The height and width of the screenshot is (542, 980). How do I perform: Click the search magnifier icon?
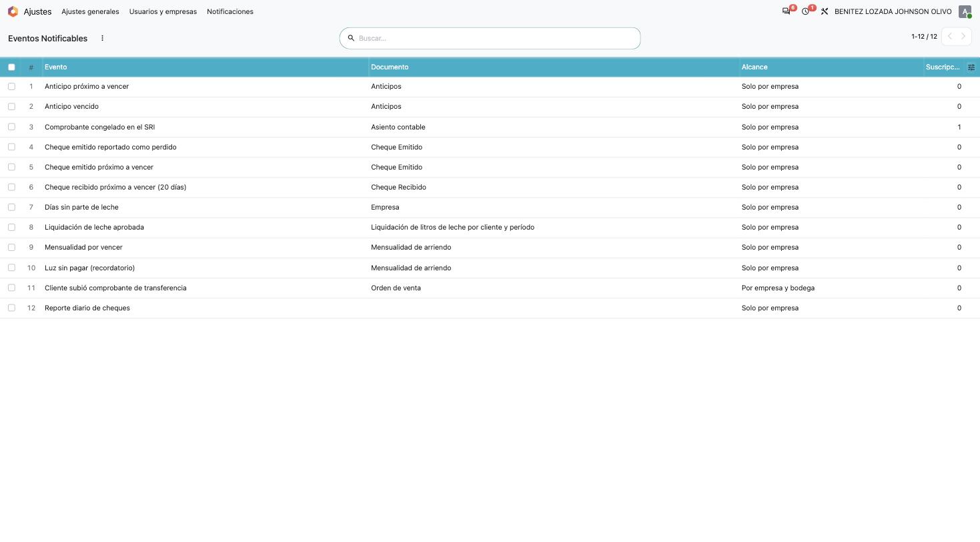(351, 38)
